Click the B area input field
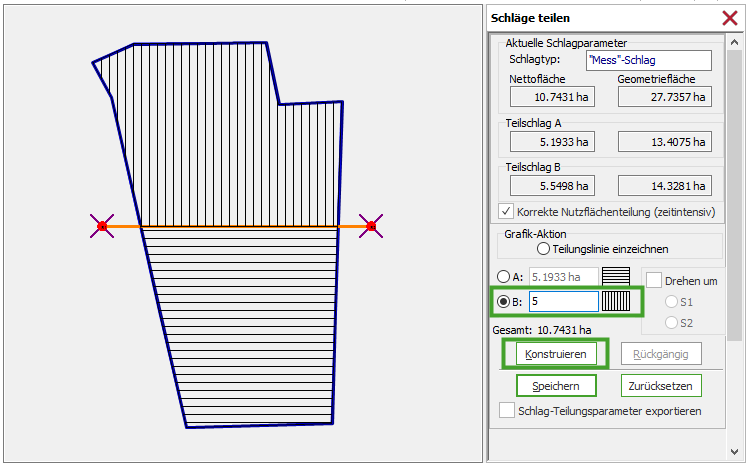 562,300
